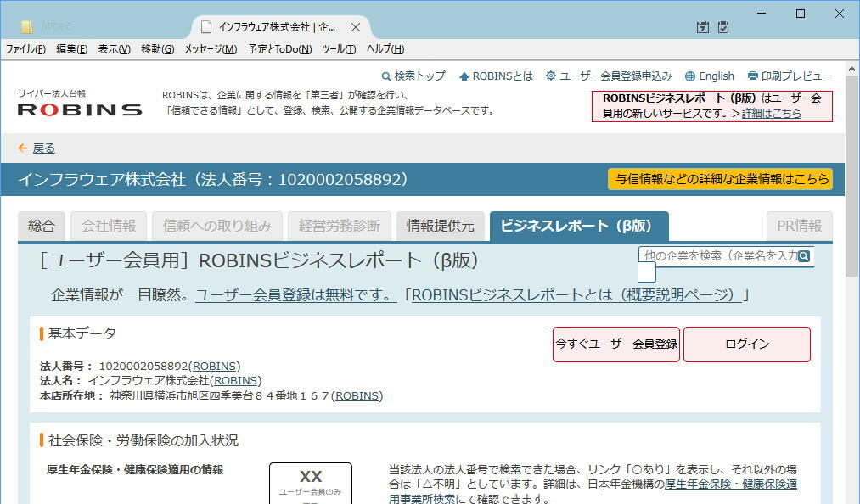Click the ROBINS link next to 本店所在地
Screen dimensions: 860x504
pyautogui.click(x=357, y=396)
